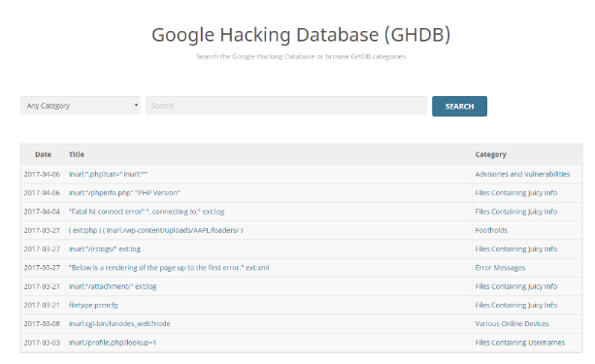Viewport: 595px width, 364px height.
Task: Click the Title column header
Action: pyautogui.click(x=77, y=154)
